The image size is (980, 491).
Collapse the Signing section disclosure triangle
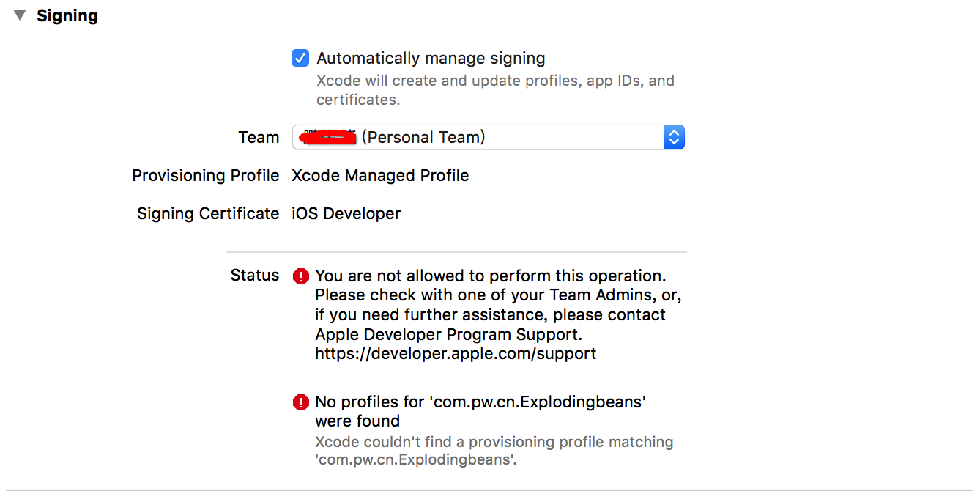tap(20, 15)
